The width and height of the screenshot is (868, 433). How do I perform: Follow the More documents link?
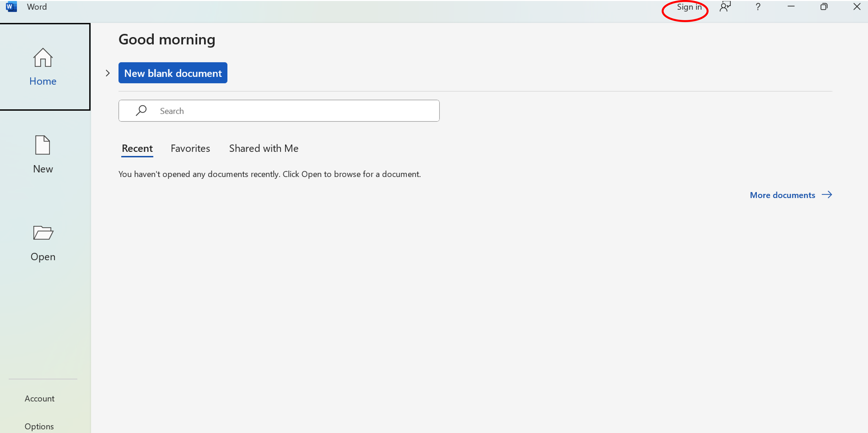pyautogui.click(x=782, y=195)
